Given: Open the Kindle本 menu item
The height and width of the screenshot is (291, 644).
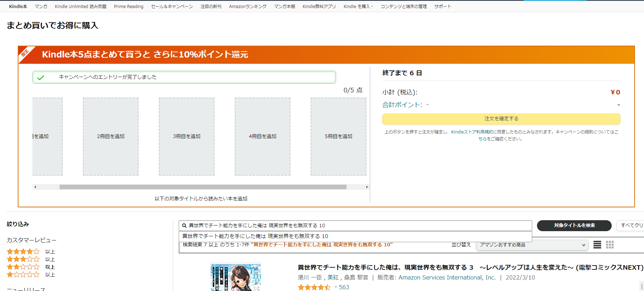Looking at the screenshot, I should pyautogui.click(x=18, y=6).
